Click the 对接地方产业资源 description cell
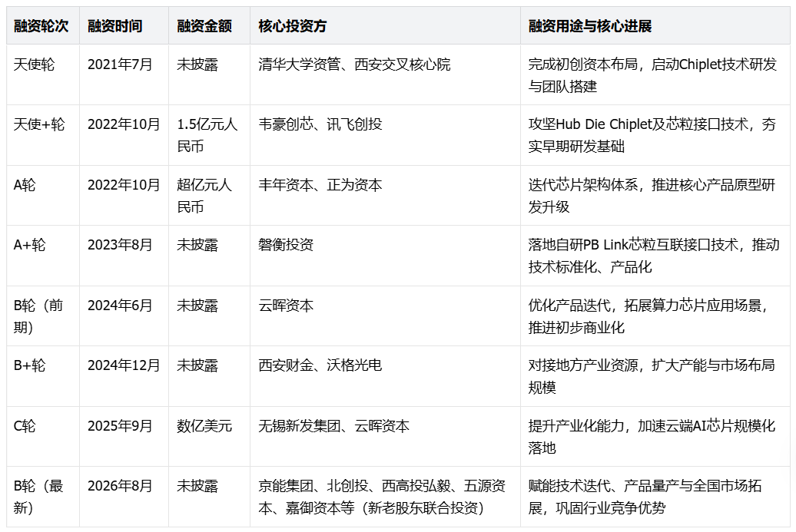This screenshot has width=796, height=532. [x=655, y=376]
